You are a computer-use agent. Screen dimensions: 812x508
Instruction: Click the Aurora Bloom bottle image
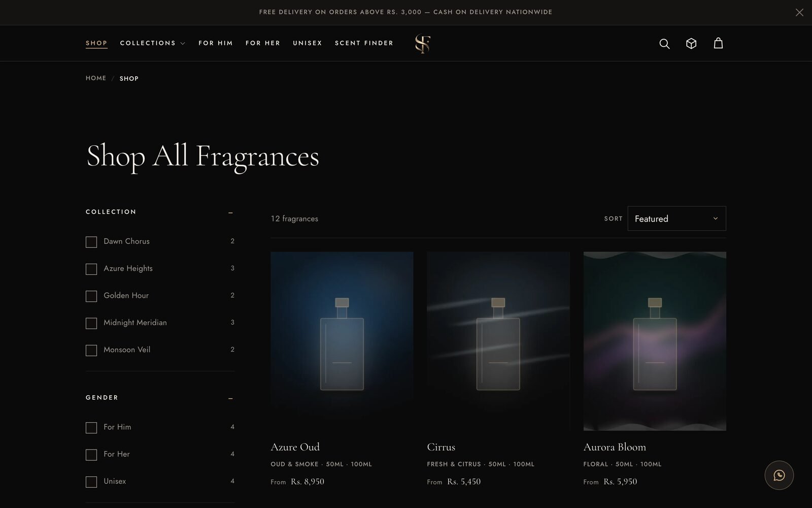click(655, 341)
